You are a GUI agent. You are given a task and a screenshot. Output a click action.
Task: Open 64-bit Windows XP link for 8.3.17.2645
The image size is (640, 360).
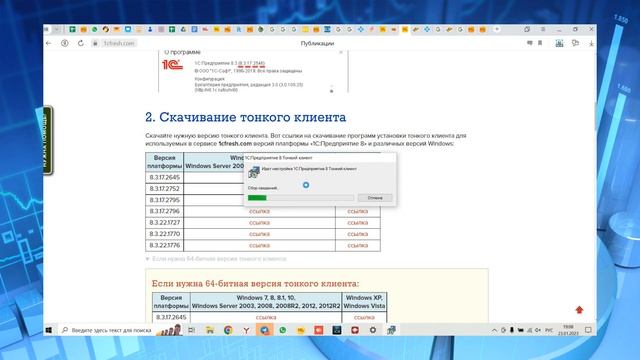[x=364, y=317]
